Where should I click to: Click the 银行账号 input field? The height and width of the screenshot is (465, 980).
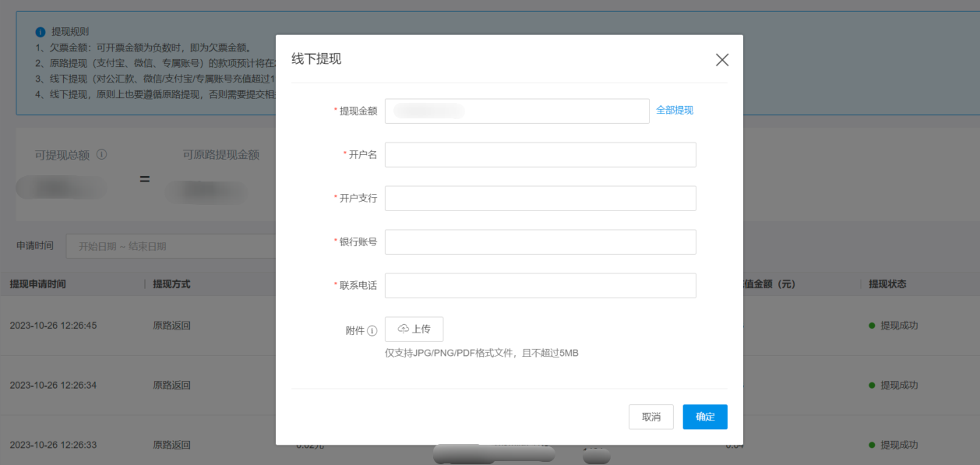pos(540,242)
